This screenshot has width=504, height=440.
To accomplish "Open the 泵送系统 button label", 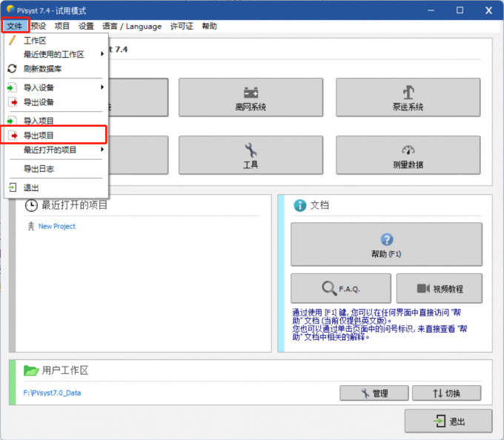I will (408, 107).
